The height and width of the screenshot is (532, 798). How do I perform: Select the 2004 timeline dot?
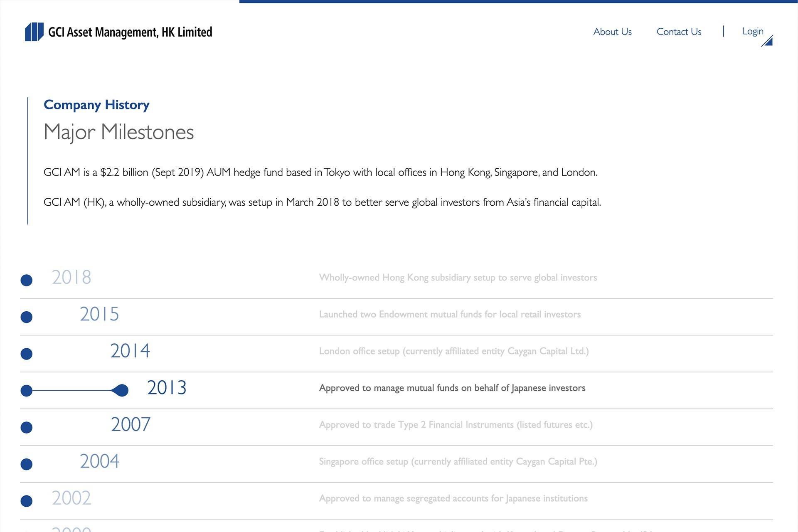[x=27, y=464]
